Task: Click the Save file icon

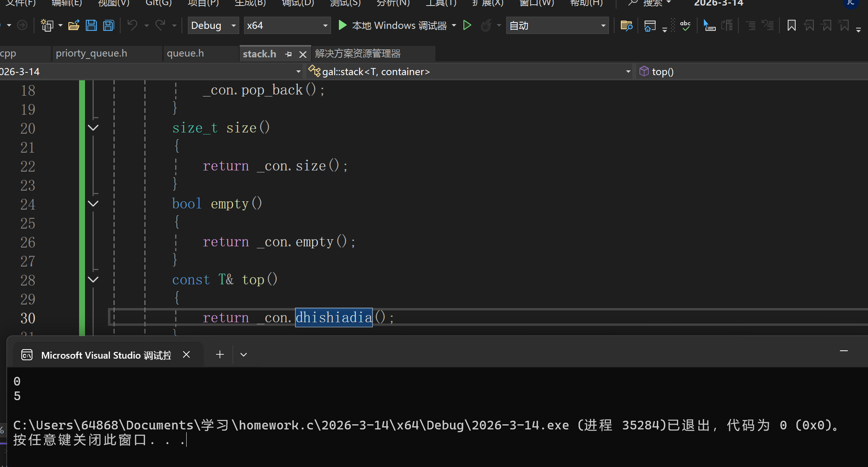Action: (x=91, y=26)
